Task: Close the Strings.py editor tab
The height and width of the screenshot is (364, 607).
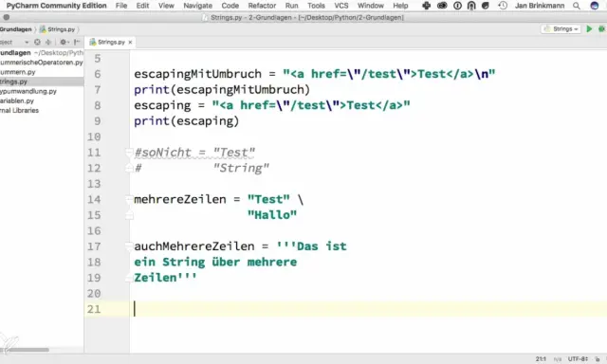Action: (x=130, y=42)
